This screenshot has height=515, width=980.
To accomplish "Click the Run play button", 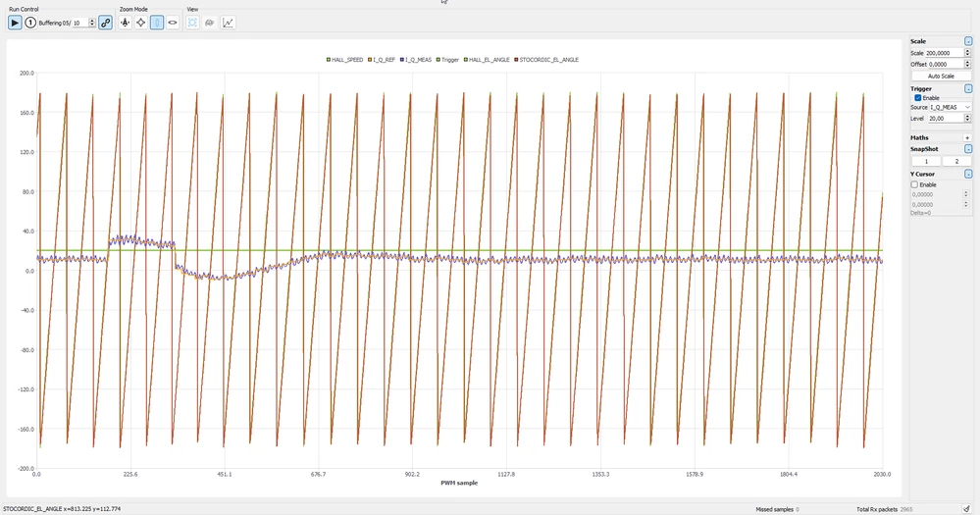I will pos(15,23).
